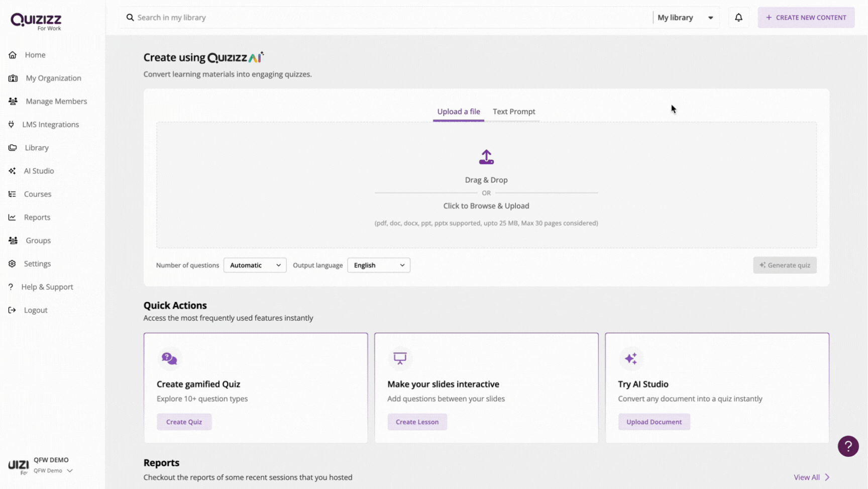This screenshot has width=868, height=489.
Task: Click the Reports chart icon
Action: point(12,217)
